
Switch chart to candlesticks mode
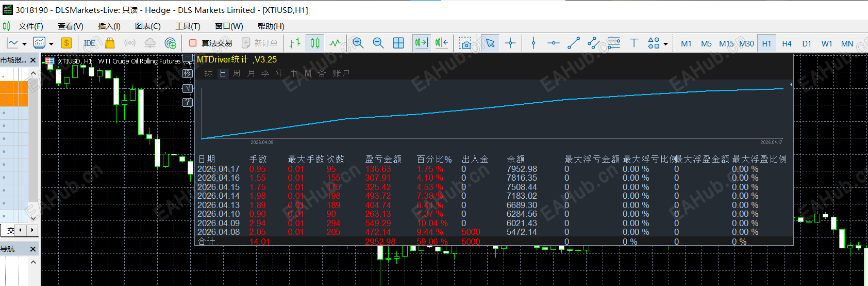(x=315, y=43)
